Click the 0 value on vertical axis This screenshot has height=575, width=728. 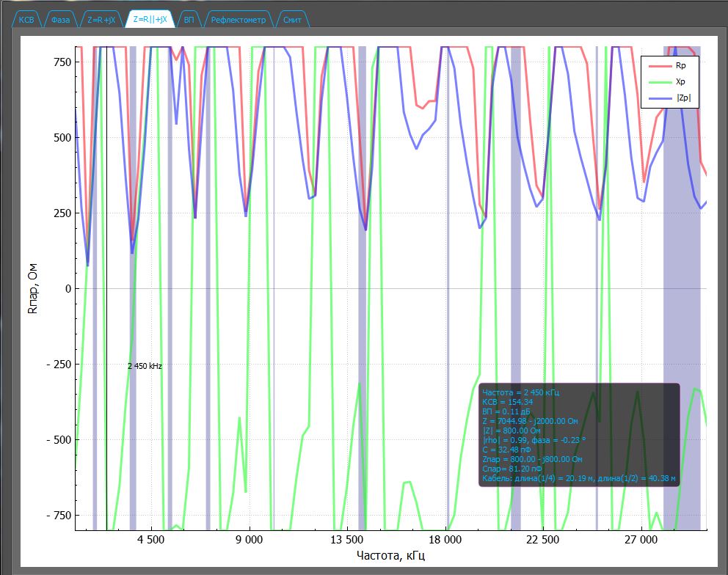(67, 289)
